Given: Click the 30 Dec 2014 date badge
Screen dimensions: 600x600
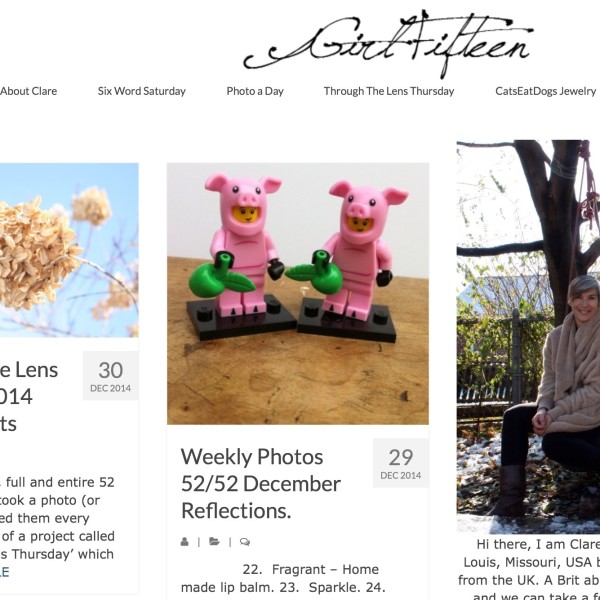Looking at the screenshot, I should pyautogui.click(x=111, y=376).
